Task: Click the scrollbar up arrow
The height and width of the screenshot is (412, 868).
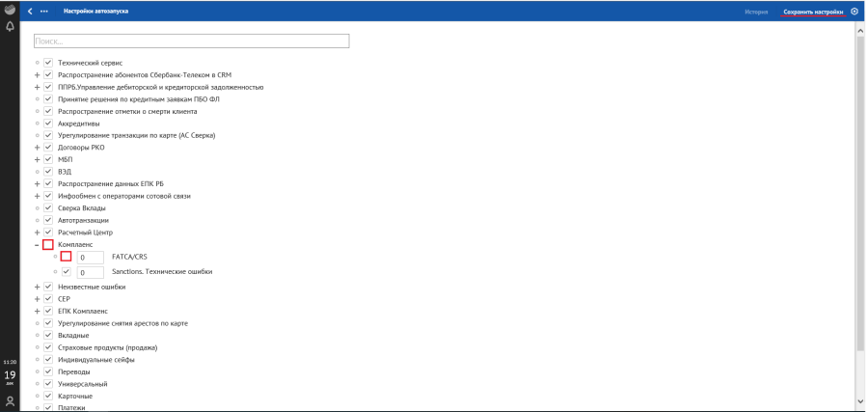Action: [x=860, y=28]
